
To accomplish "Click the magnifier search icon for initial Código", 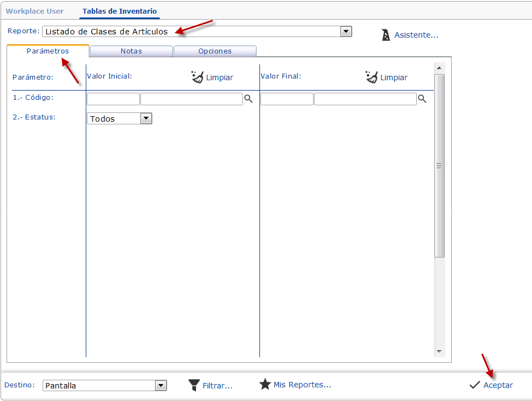I will click(x=249, y=99).
